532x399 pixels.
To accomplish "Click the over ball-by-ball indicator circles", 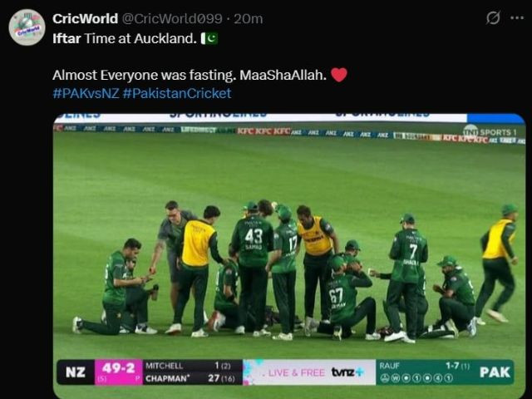I will pyautogui.click(x=416, y=378).
